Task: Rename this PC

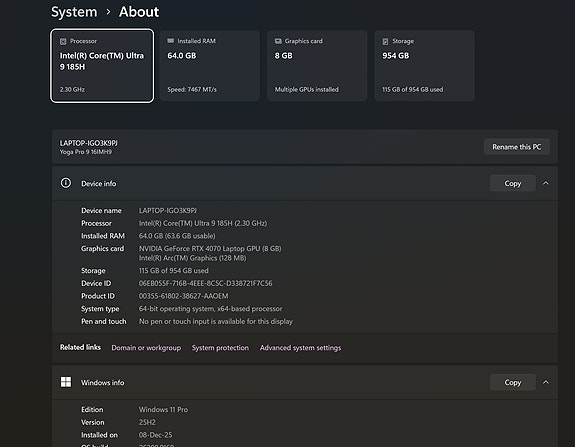Action: (517, 147)
